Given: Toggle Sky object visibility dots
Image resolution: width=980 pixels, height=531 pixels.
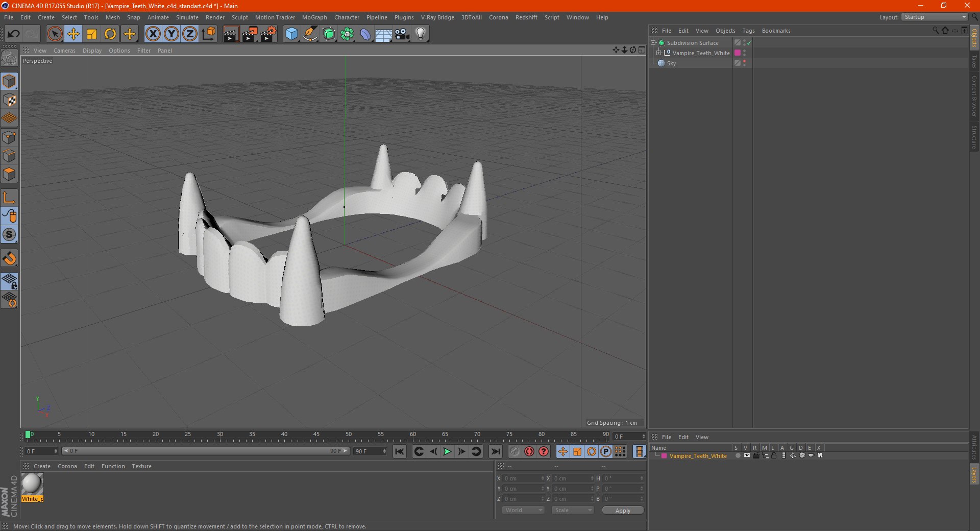Looking at the screenshot, I should 745,63.
